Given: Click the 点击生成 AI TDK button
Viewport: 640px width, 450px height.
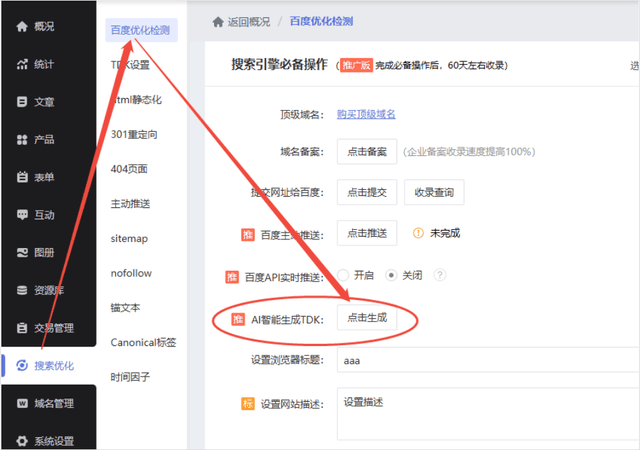Looking at the screenshot, I should pos(367,318).
